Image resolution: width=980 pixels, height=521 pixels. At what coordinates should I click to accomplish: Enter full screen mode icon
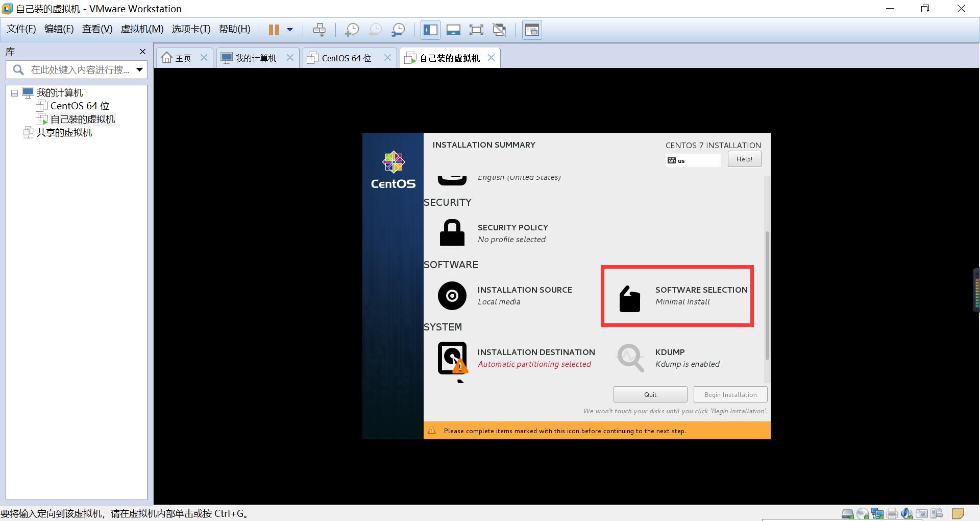click(476, 30)
